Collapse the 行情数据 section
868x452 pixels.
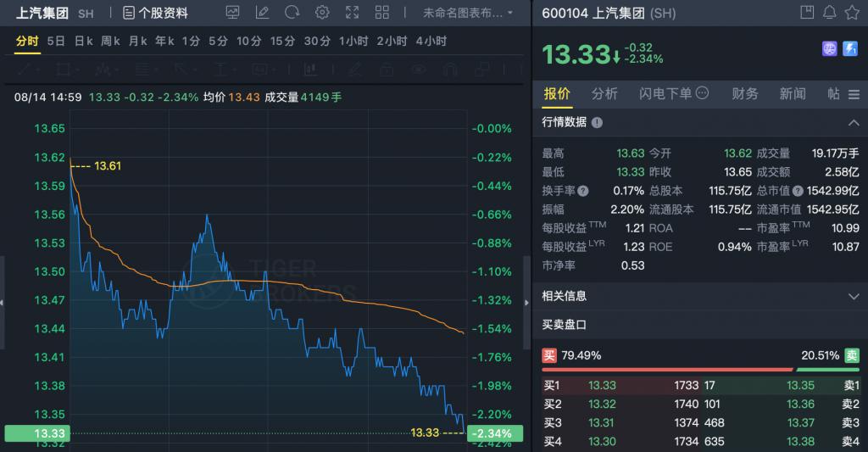[854, 122]
